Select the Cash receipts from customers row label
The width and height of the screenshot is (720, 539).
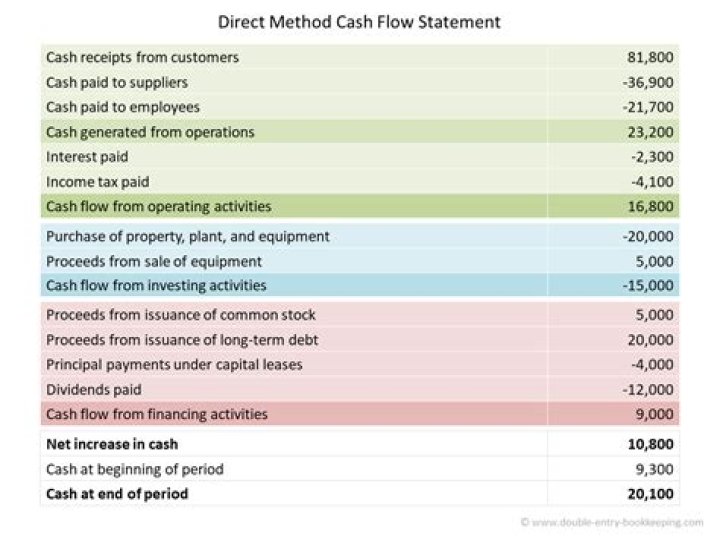tap(142, 58)
